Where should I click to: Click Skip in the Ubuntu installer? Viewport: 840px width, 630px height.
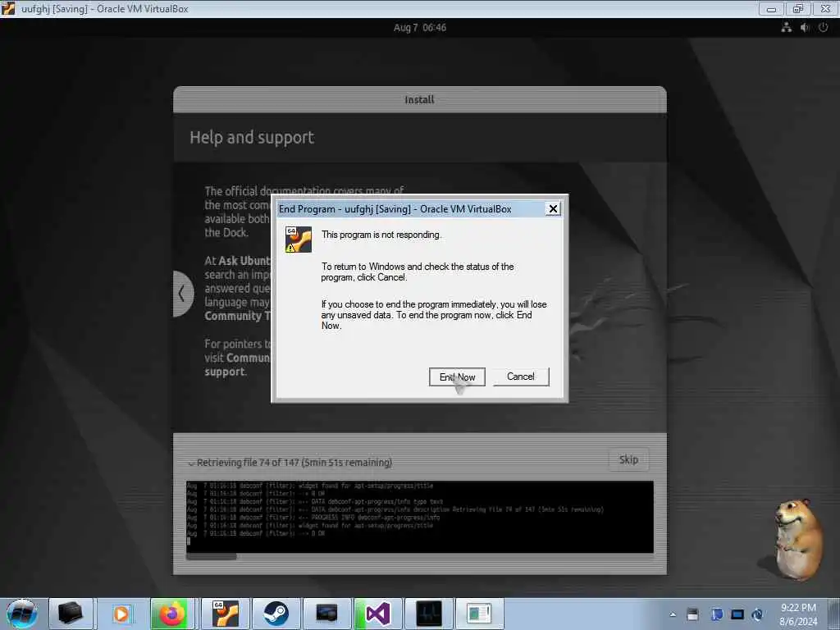pos(628,459)
